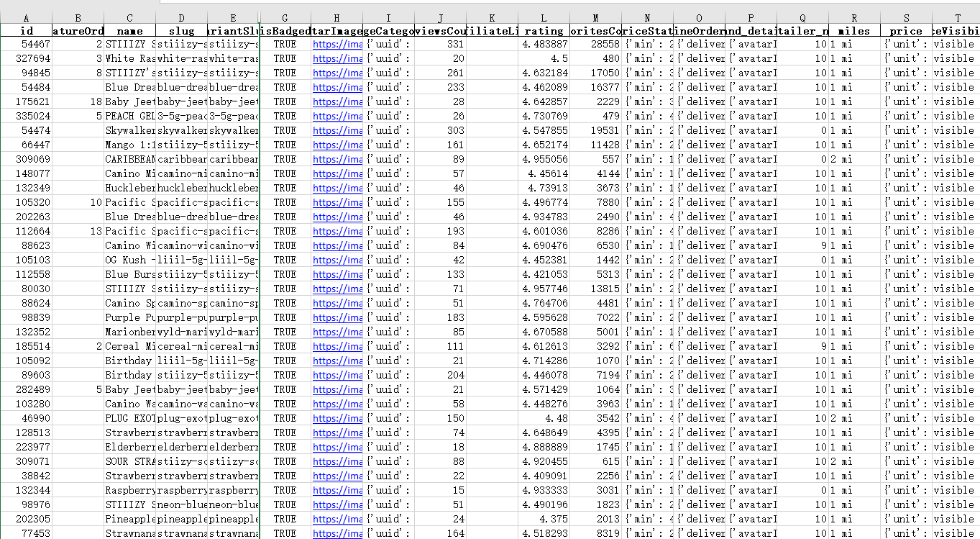Click the 'id' header cell
Viewport: 980px width, 539px height.
point(27,31)
